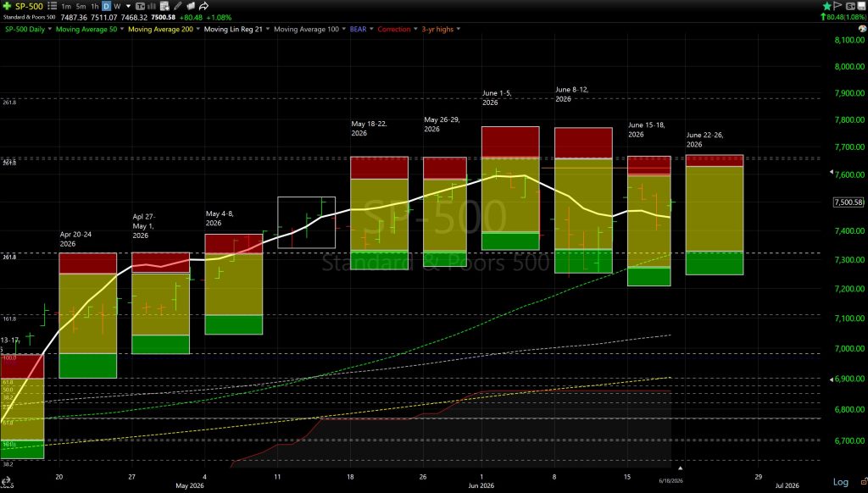The image size is (868, 493).
Task: Click the 6/18/2026 date marker
Action: point(671,481)
